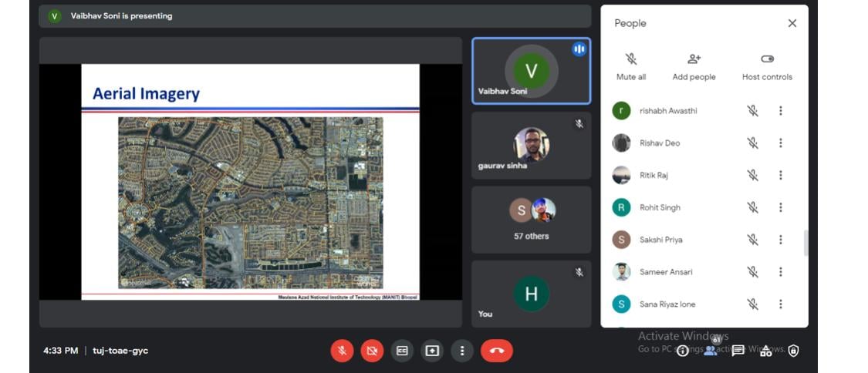
Task: Unmute your microphone in the bottom bar
Action: click(x=342, y=351)
